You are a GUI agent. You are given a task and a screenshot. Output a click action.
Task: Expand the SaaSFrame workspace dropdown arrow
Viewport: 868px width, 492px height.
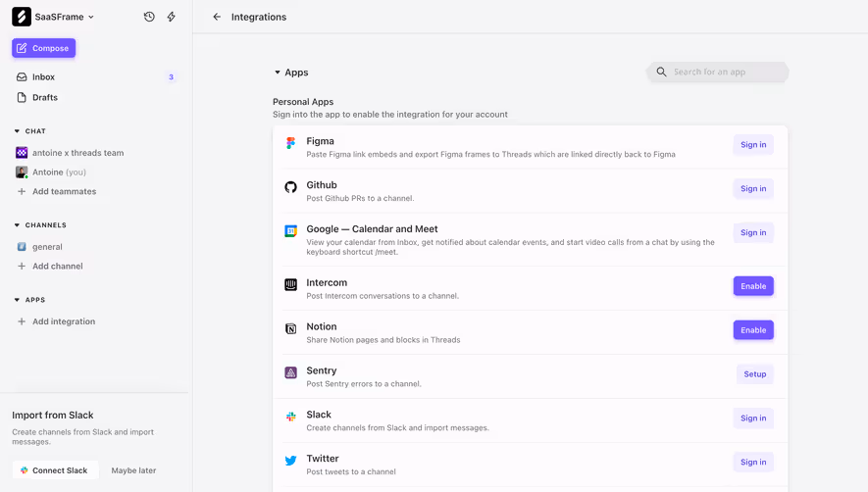91,18
